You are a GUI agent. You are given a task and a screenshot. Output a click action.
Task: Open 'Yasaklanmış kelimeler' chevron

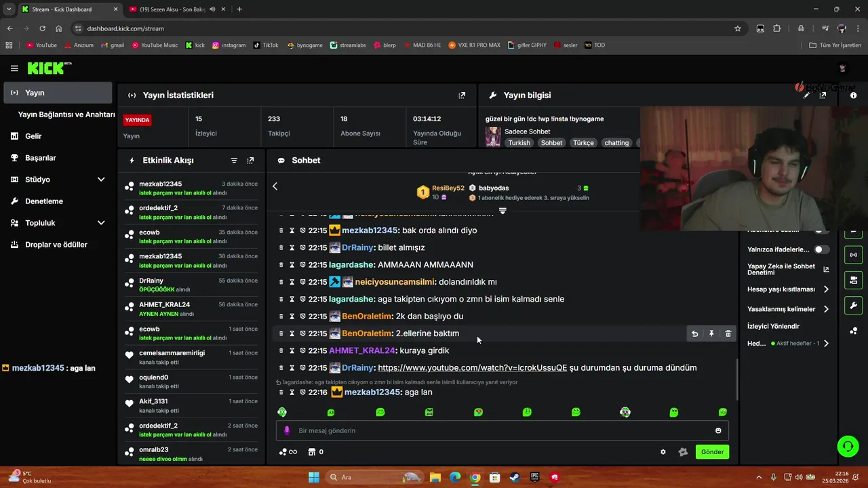click(x=826, y=309)
